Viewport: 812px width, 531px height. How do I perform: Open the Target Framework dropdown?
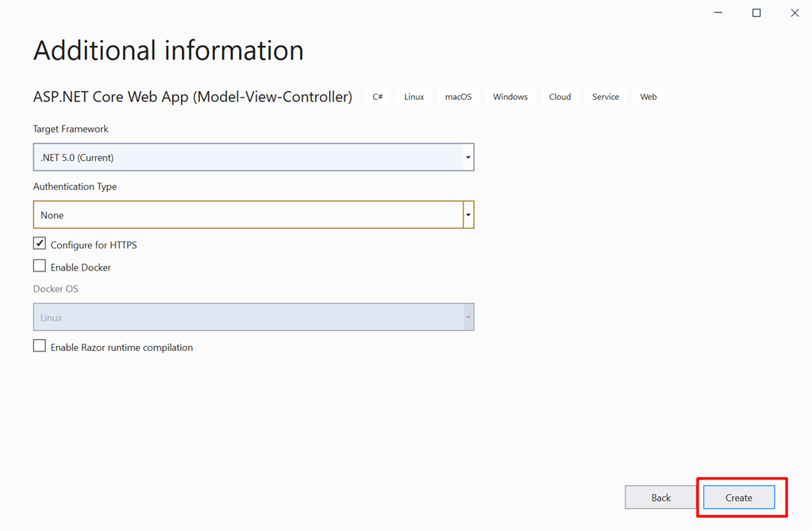pos(468,156)
